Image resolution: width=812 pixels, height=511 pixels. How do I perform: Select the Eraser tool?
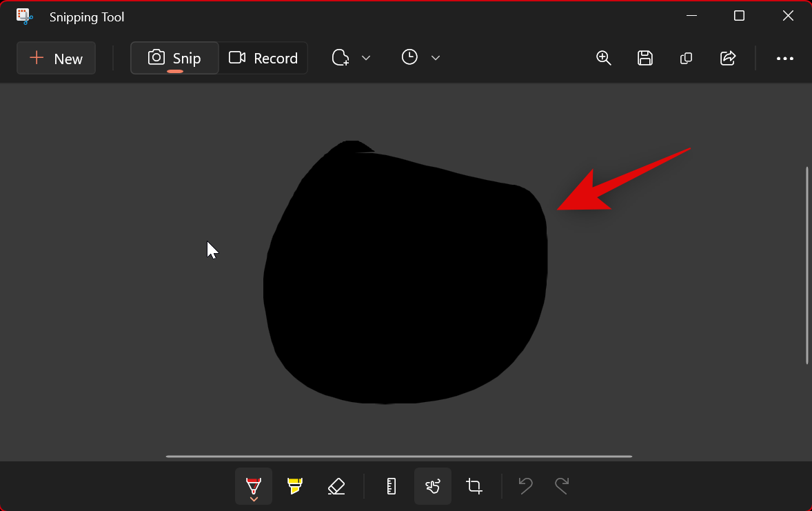pyautogui.click(x=336, y=486)
